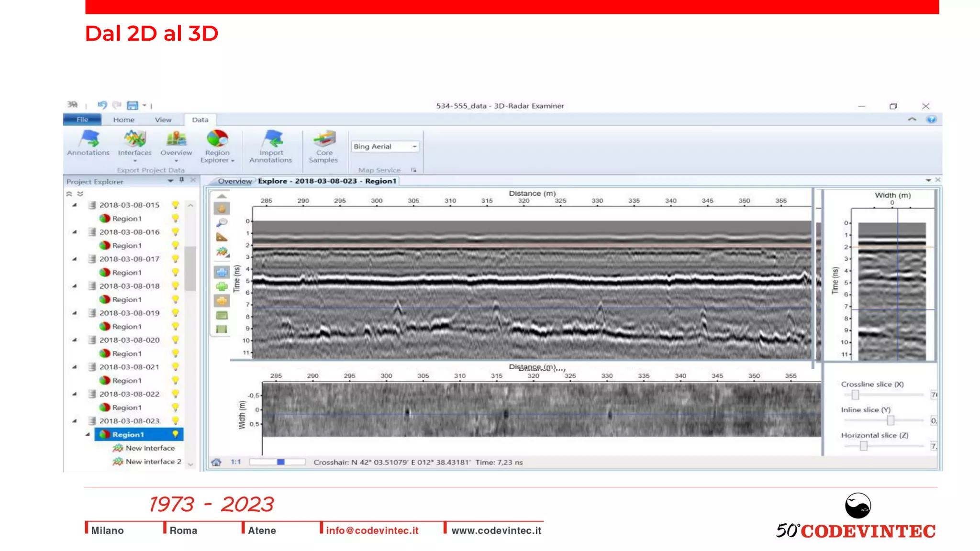980x551 pixels.
Task: Toggle lightbulb visibility for 2018-03-08-015
Action: click(x=176, y=205)
